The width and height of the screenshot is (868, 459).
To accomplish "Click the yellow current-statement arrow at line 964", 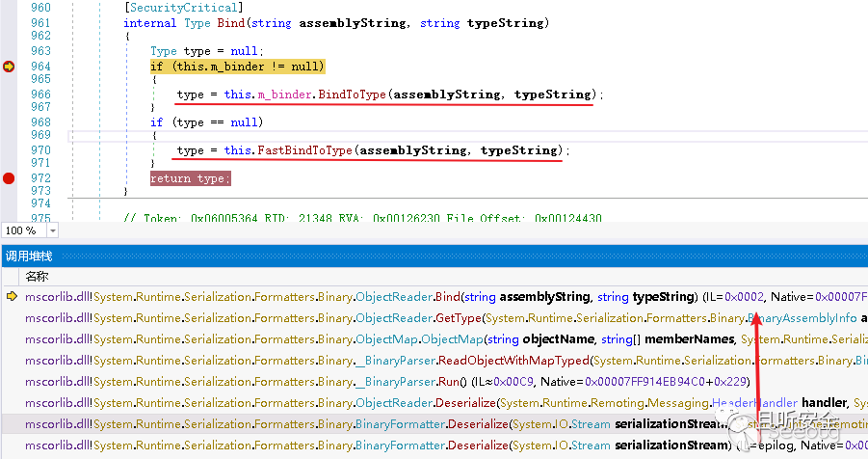I will [10, 67].
